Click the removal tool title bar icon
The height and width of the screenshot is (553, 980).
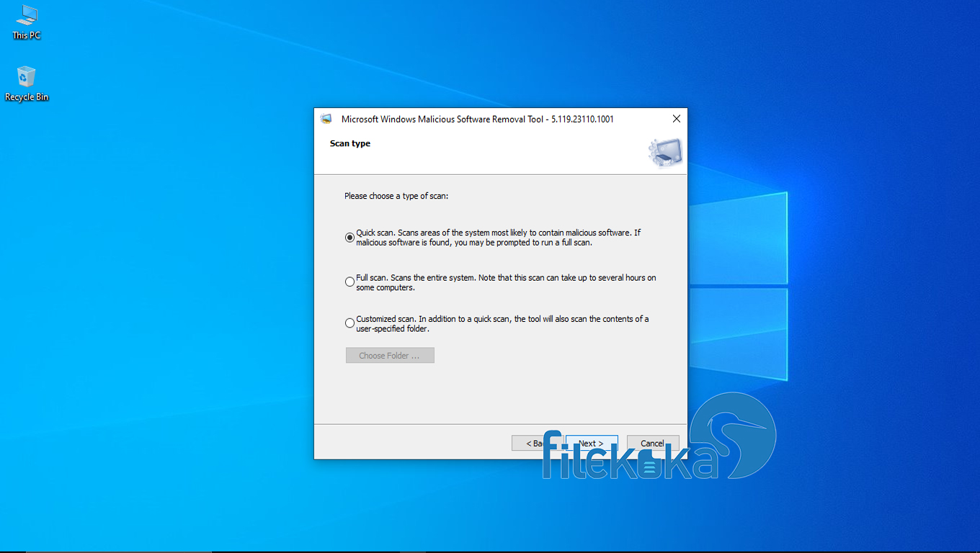coord(326,120)
